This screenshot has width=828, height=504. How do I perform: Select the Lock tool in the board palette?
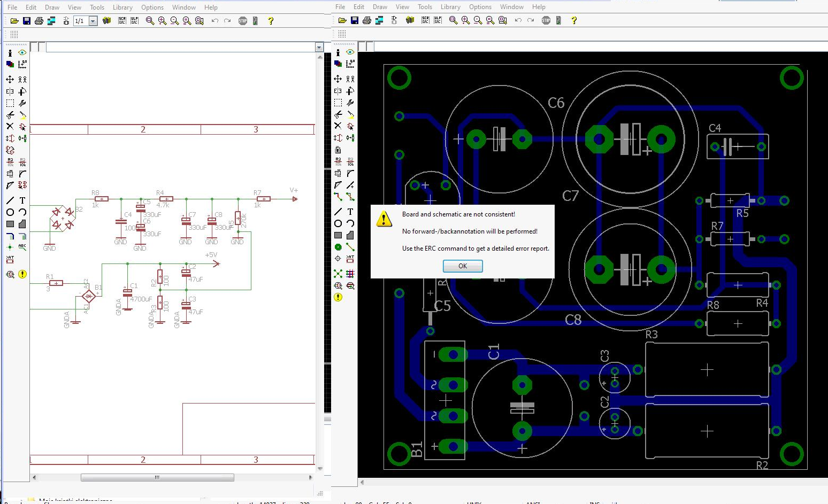pos(338,150)
